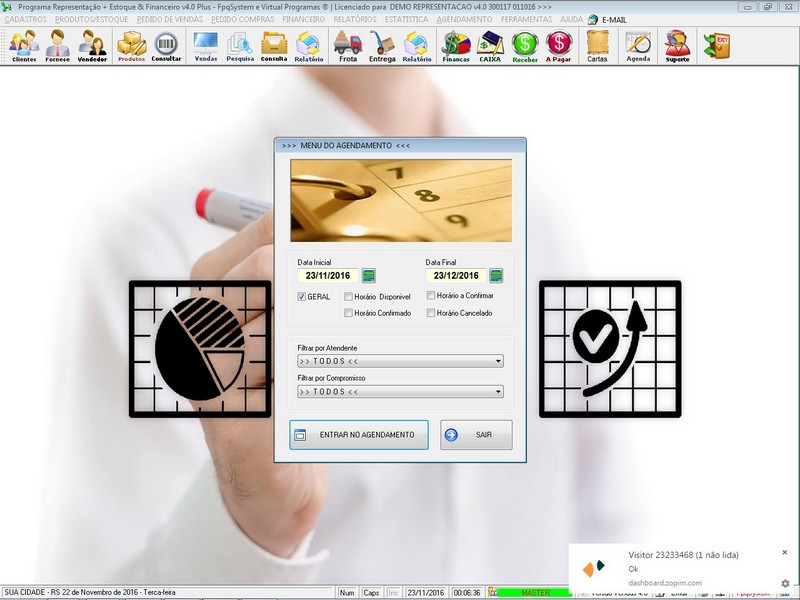800x600 pixels.
Task: Open the PEDIDO COMPRAS menu
Action: pyautogui.click(x=243, y=19)
